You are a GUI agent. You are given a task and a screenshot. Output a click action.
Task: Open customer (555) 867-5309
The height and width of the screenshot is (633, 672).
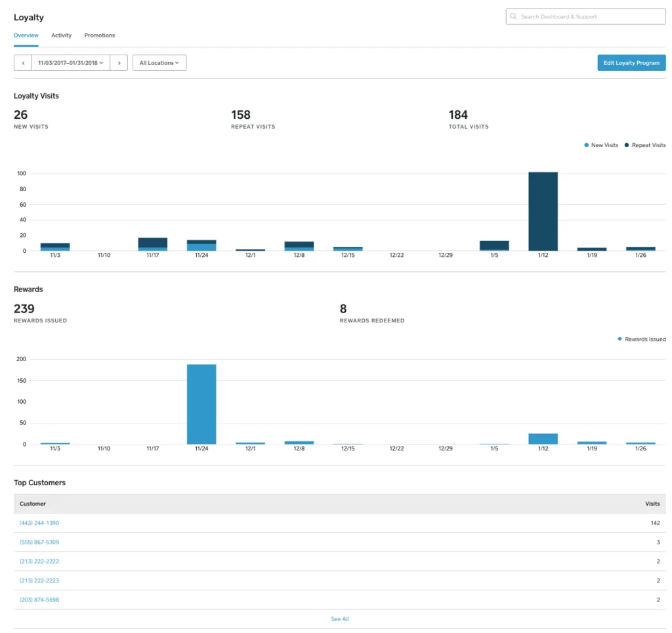(39, 542)
